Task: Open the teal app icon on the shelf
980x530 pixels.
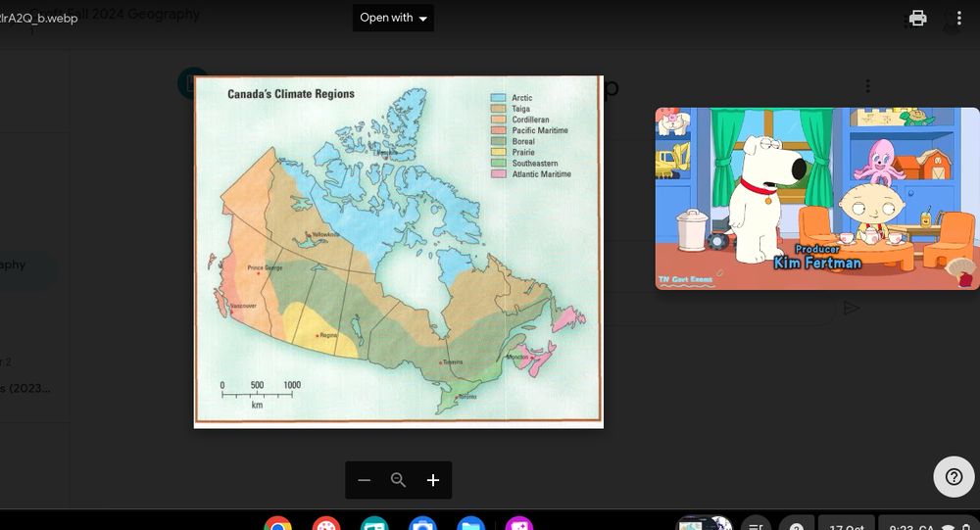Action: point(374,524)
